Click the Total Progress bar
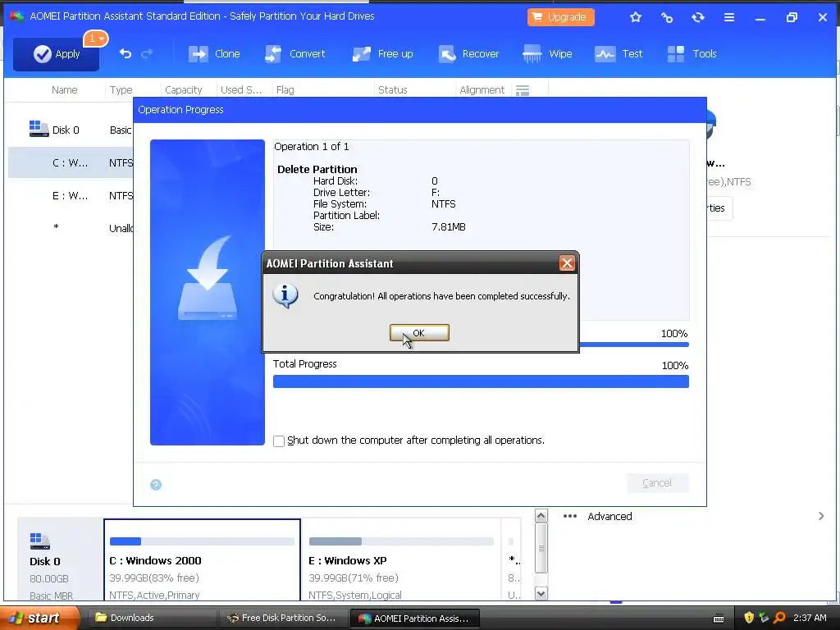Viewport: 840px width, 630px height. [481, 381]
